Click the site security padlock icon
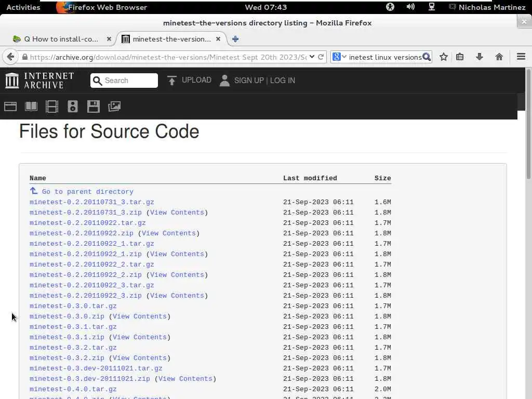 coord(24,57)
